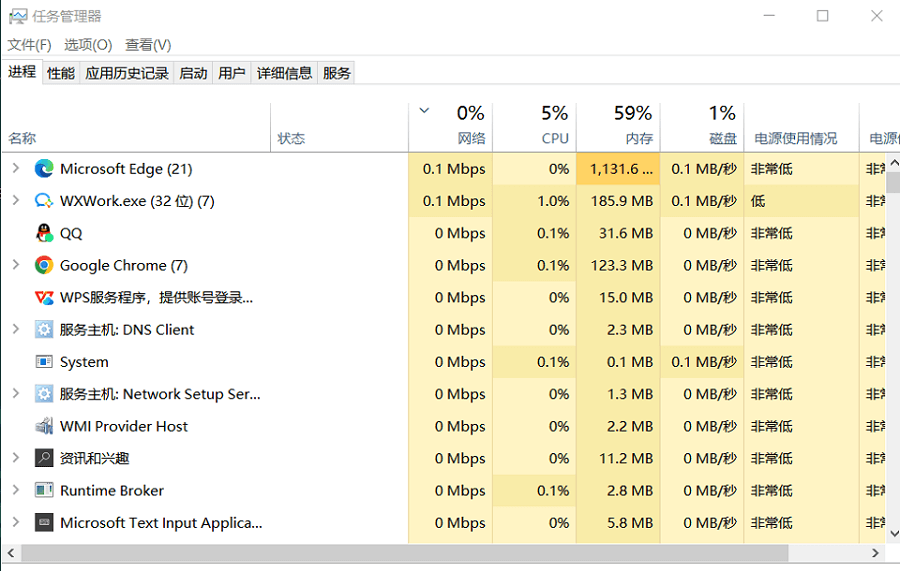Click the WXWork.exe process icon
Viewport: 900px width, 571px height.
(44, 201)
